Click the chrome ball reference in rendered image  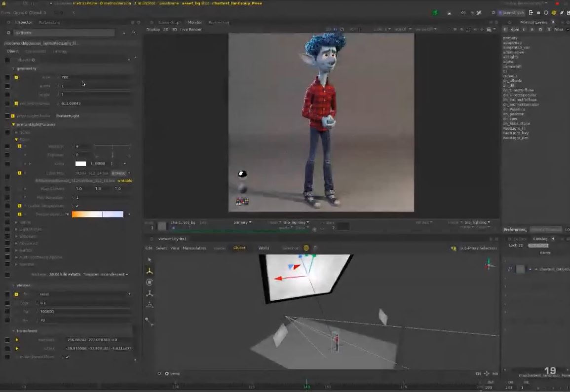pos(242,175)
